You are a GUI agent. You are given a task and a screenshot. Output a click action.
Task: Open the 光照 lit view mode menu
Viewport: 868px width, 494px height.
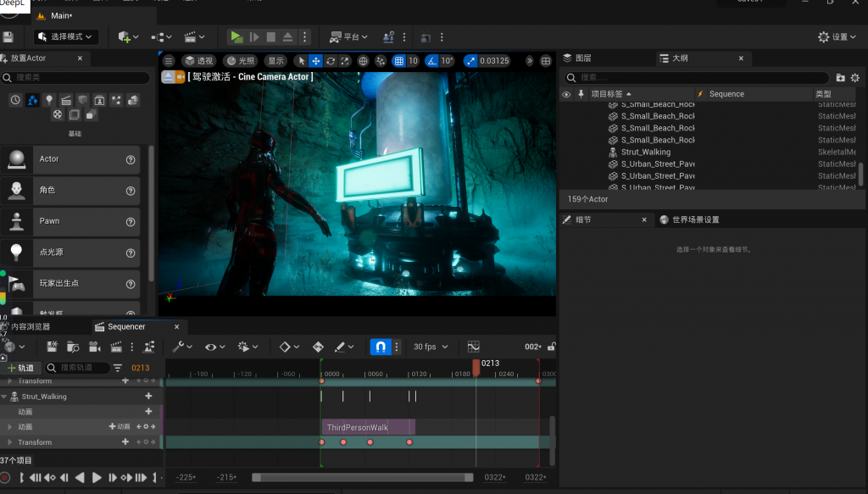tap(242, 61)
